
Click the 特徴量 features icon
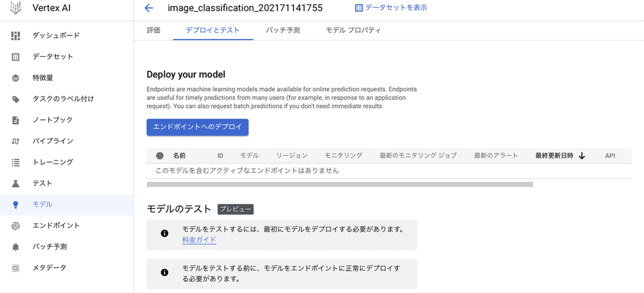point(16,78)
